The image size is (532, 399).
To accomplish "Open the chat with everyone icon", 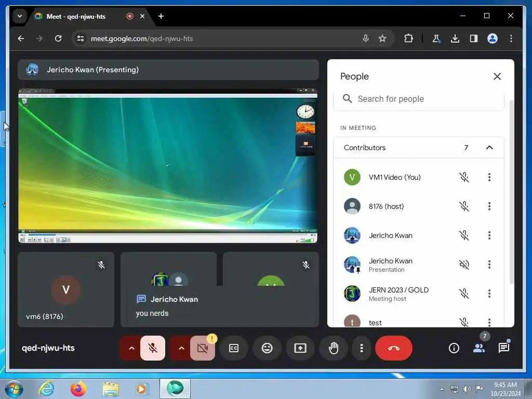I will pos(504,348).
